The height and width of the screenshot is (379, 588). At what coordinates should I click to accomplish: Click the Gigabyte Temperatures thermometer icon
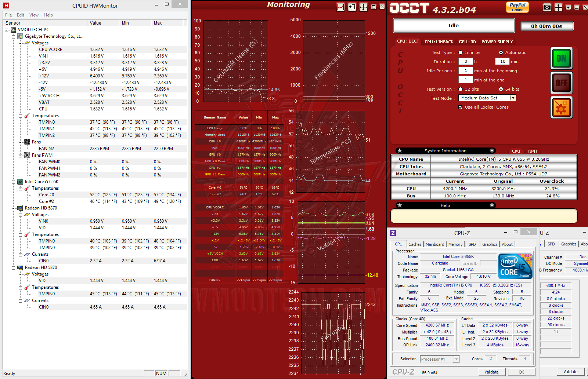tap(27, 116)
